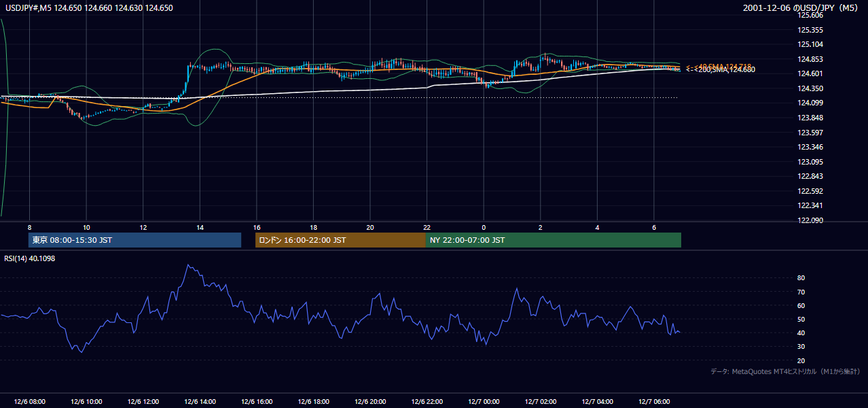
Task: Click the RSI scale value 40
Action: (x=801, y=333)
